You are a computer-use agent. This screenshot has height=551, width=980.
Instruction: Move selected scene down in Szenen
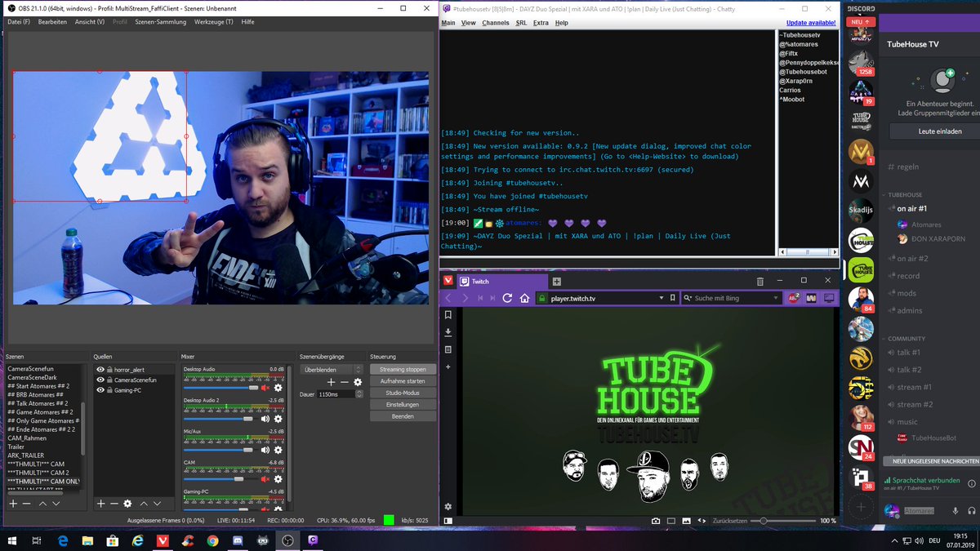click(x=56, y=504)
